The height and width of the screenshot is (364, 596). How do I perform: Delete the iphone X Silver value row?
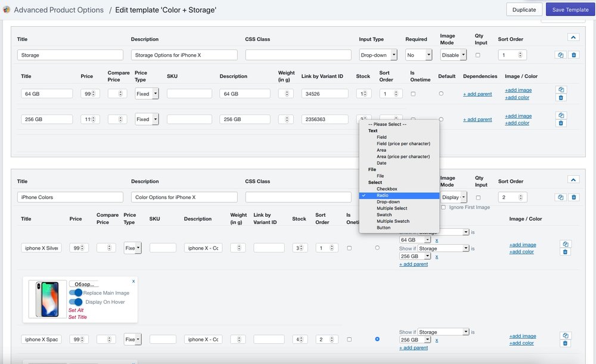tap(565, 251)
